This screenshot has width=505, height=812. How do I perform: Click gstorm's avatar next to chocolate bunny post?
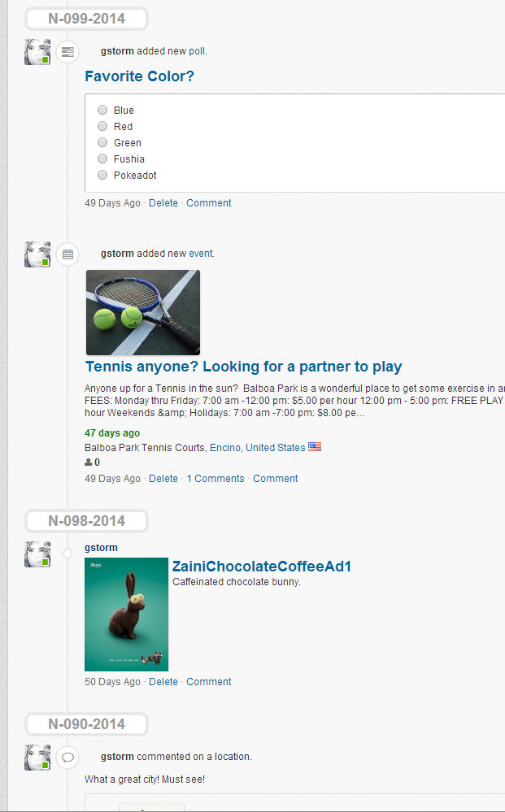click(x=37, y=554)
